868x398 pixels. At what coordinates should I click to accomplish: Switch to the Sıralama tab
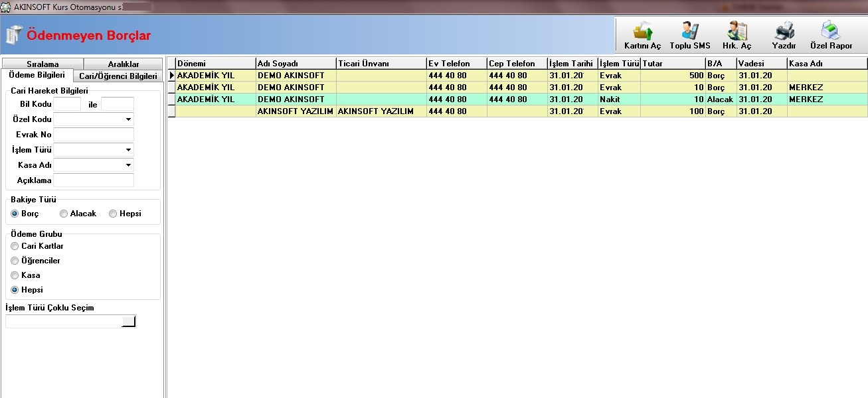[43, 64]
